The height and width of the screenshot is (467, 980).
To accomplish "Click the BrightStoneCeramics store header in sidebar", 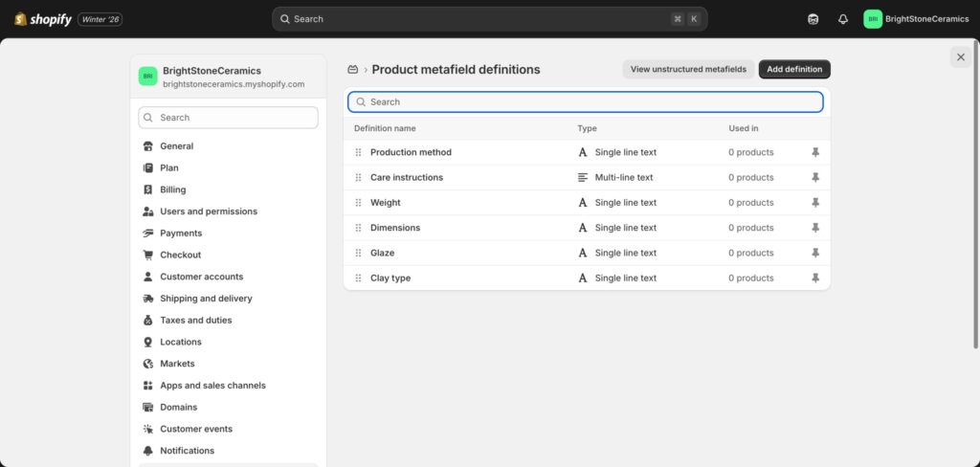I will [x=228, y=77].
